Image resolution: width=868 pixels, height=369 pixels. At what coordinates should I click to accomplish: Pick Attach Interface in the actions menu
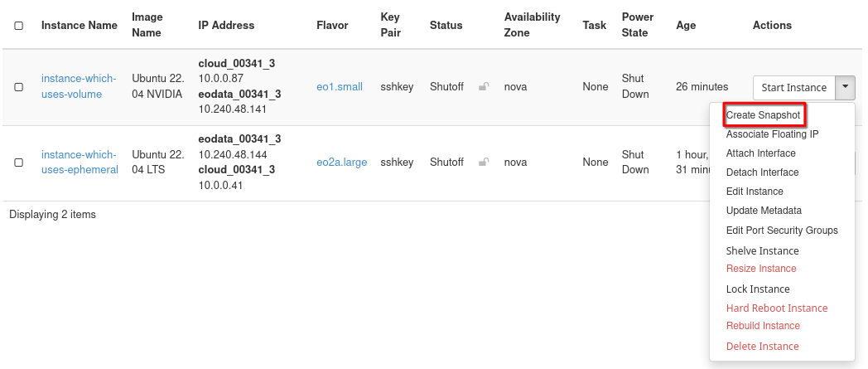point(760,153)
